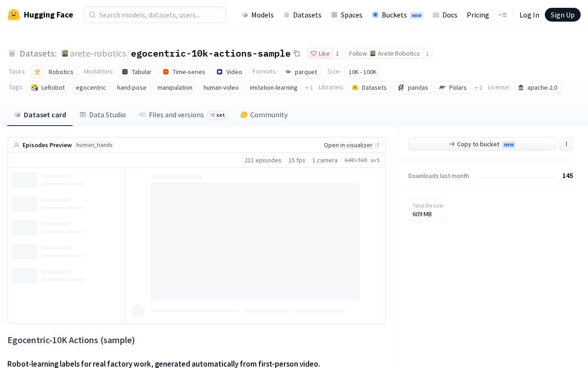Select the parquet format tag

pyautogui.click(x=301, y=72)
